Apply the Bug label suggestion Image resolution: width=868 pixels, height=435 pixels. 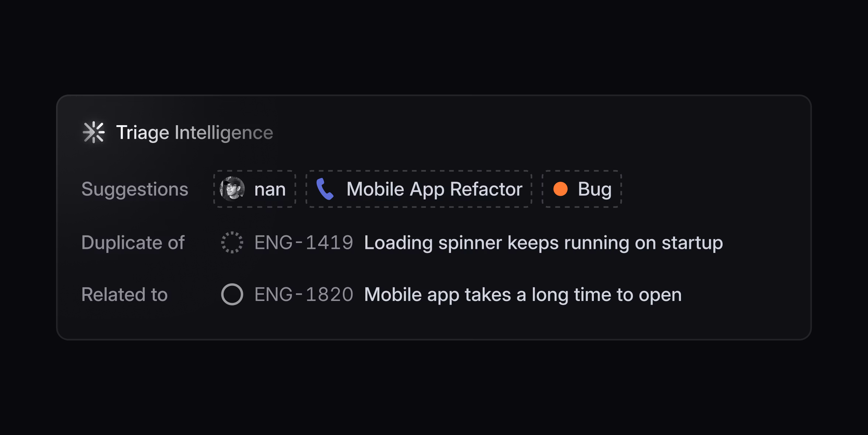click(581, 189)
